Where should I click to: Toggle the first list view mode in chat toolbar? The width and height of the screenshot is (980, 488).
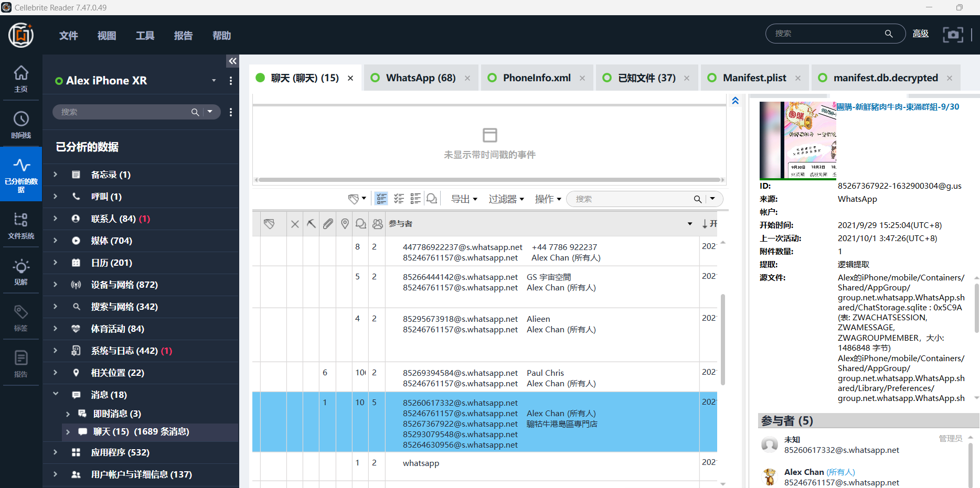pyautogui.click(x=381, y=199)
